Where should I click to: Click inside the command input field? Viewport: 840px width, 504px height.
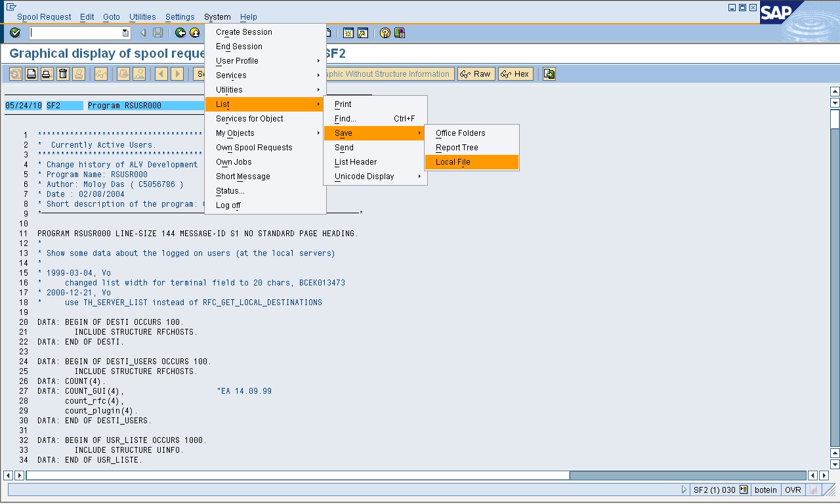point(75,33)
